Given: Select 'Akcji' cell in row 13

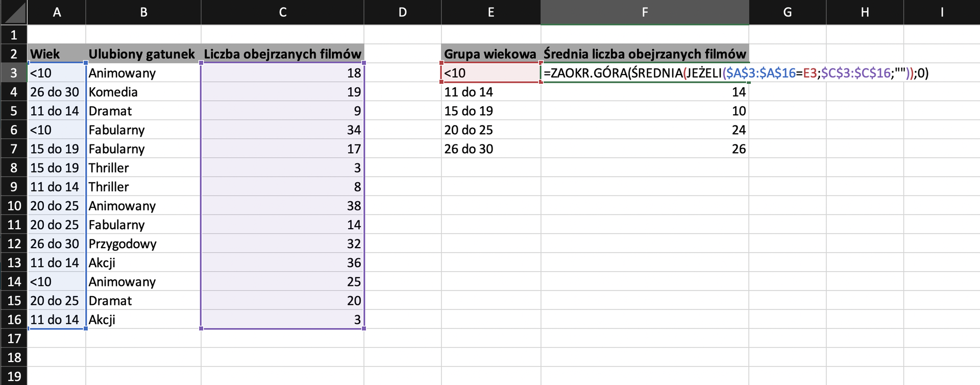Looking at the screenshot, I should [x=143, y=262].
